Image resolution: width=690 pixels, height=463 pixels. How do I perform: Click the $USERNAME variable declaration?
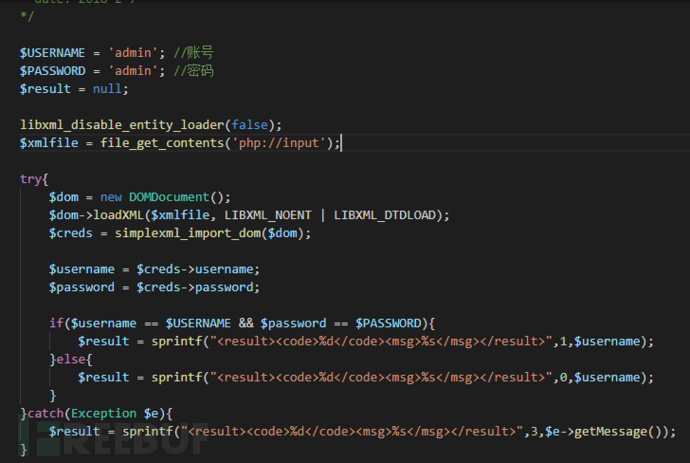pyautogui.click(x=52, y=53)
